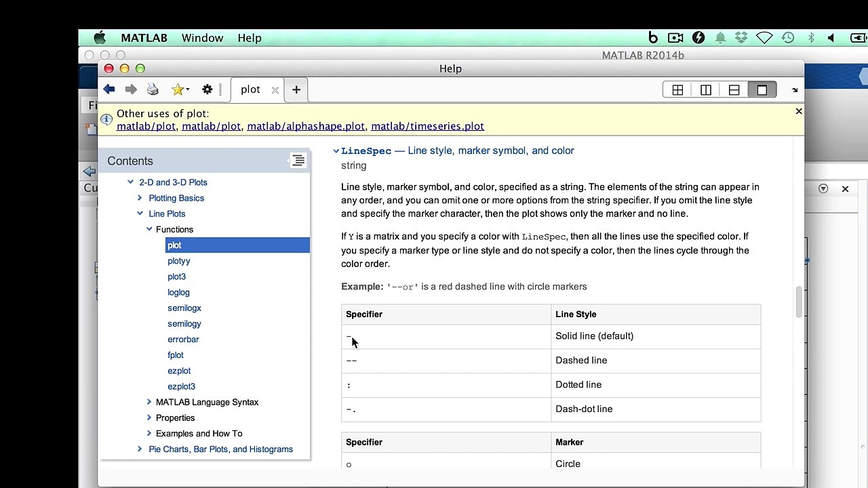Click the info icon in the banner
The height and width of the screenshot is (488, 868).
coord(106,119)
